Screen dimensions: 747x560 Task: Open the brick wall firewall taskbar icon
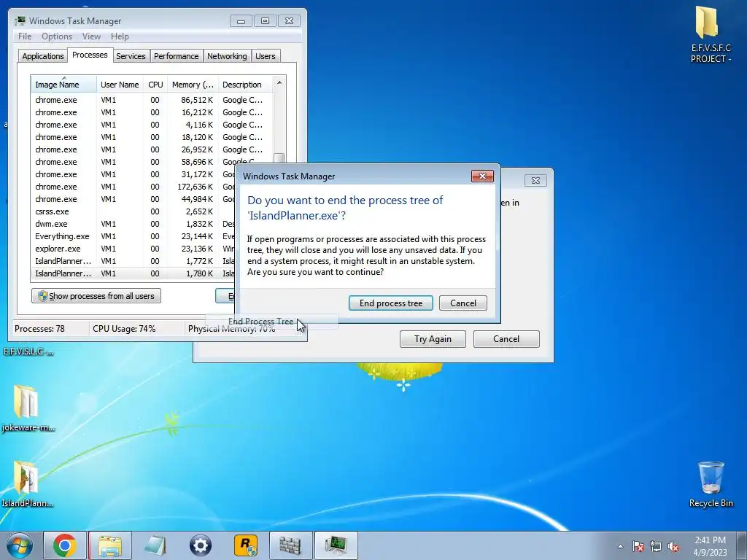pyautogui.click(x=290, y=545)
